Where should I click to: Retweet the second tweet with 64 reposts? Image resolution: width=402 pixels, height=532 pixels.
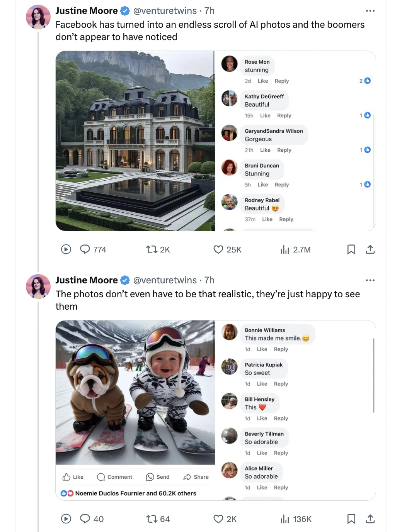point(152,519)
